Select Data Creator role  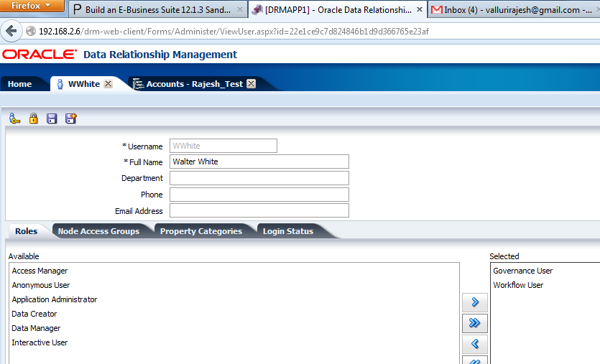coord(34,314)
